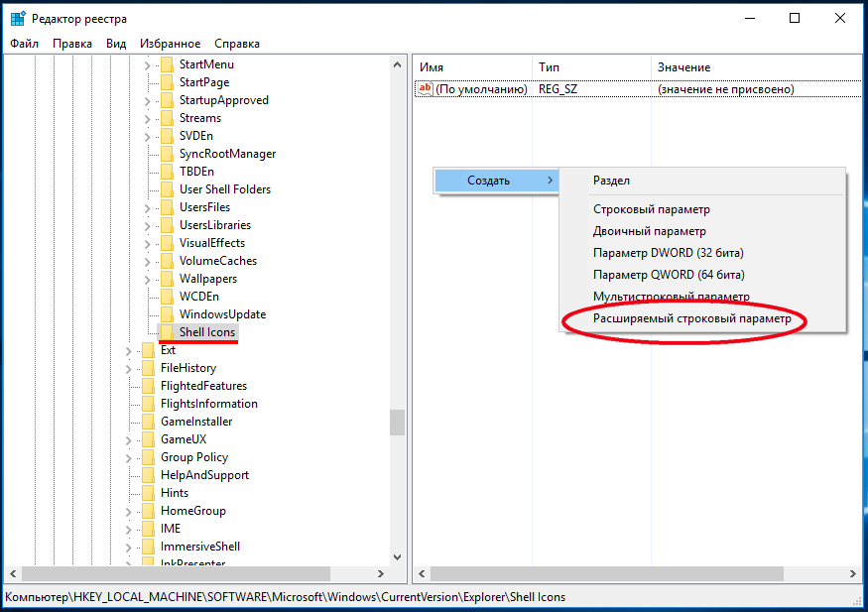Expand the Group Policy key chevron
This screenshot has width=868, height=612.
pyautogui.click(x=128, y=458)
